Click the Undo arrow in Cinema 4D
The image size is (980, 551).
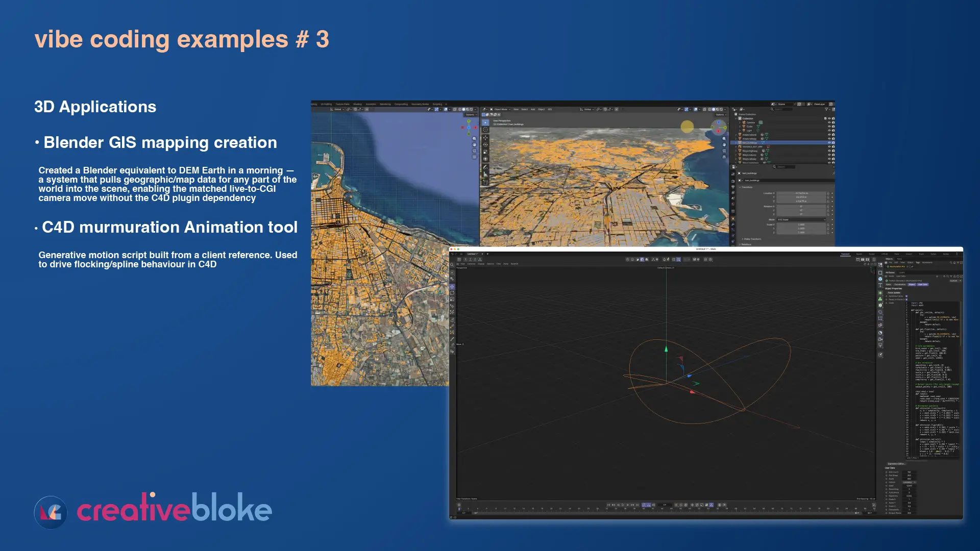[x=452, y=254]
